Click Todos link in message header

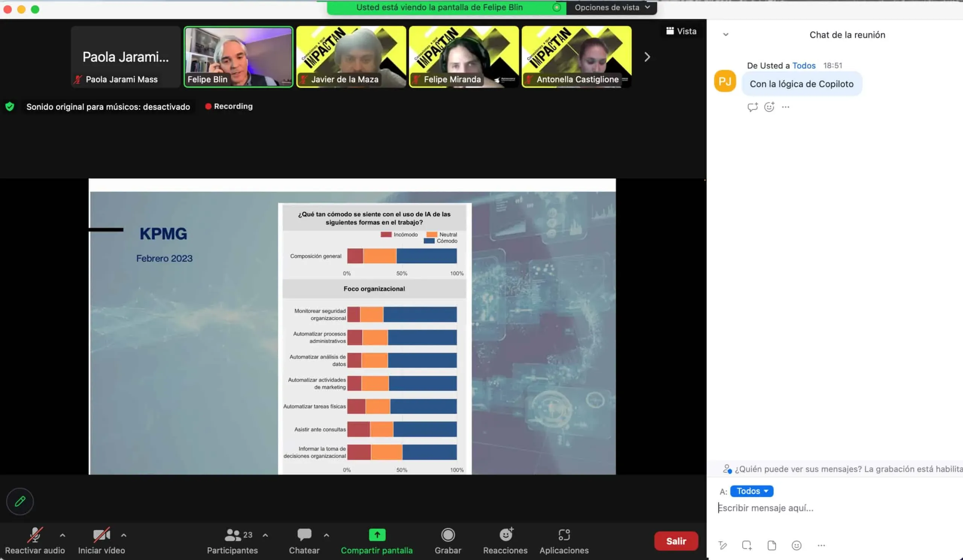tap(804, 66)
